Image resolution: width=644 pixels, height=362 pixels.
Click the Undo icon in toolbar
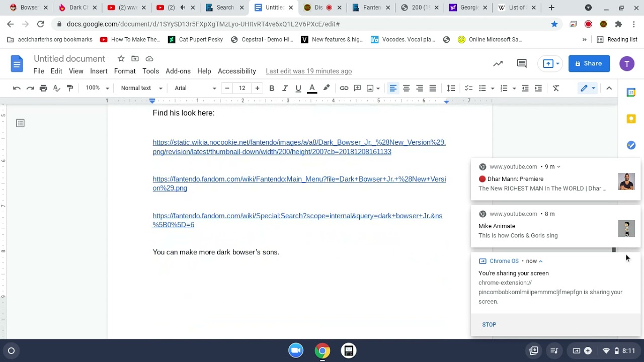17,88
